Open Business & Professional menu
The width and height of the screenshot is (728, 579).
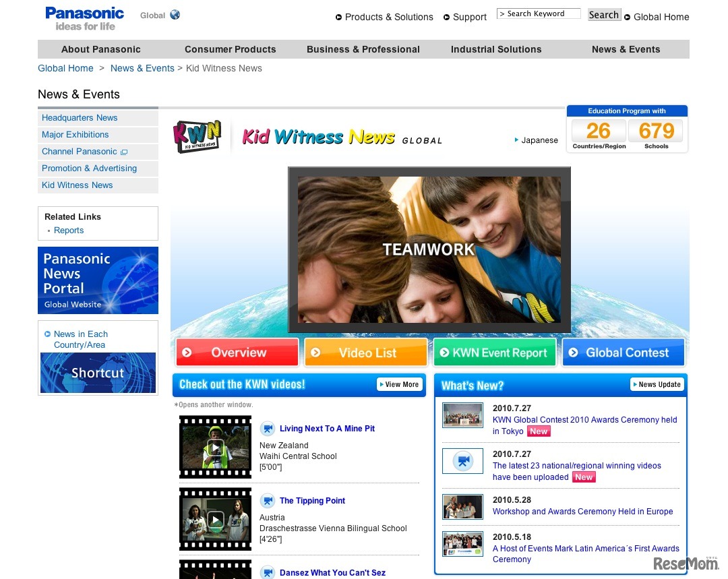click(363, 49)
